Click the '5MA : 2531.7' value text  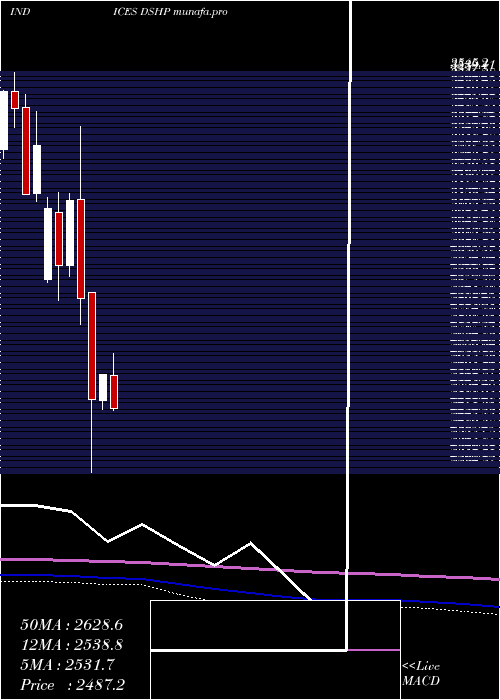(x=67, y=665)
